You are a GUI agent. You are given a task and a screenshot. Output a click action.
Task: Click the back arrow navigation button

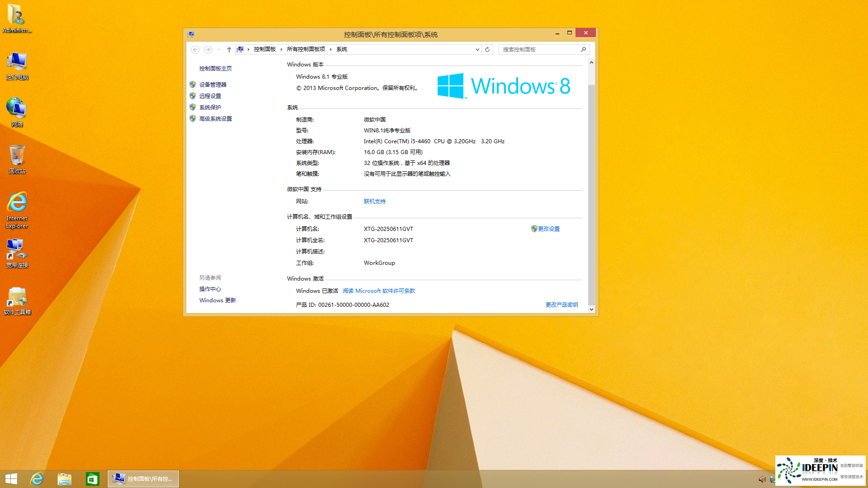(x=195, y=50)
